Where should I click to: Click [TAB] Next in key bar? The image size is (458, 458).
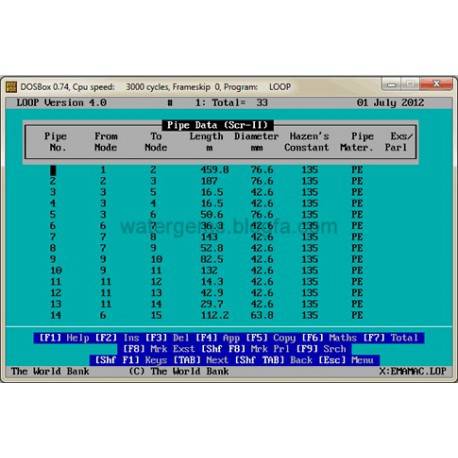point(201,360)
